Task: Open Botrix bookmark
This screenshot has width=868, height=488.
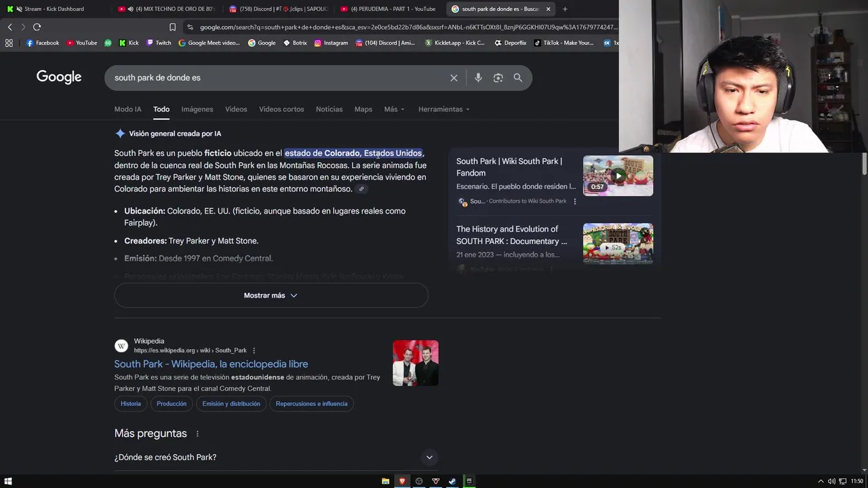Action: [x=295, y=43]
